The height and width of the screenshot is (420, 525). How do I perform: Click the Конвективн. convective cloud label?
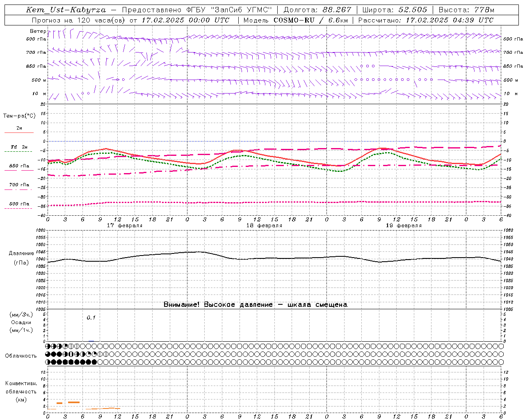pos(21,383)
